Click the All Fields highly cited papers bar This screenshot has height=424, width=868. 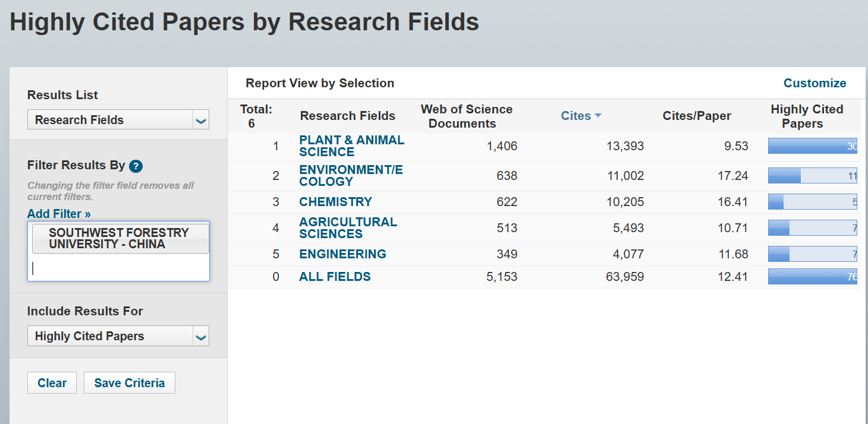pos(812,277)
